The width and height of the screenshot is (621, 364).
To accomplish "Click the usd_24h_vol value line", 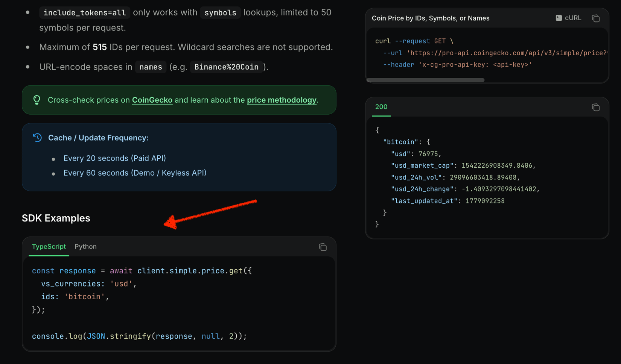I will (455, 177).
